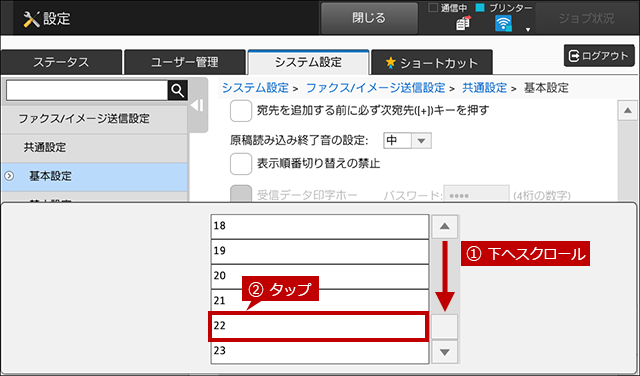Enable 表示順番切り替えの禁止 checkbox
Viewport: 640px width, 376px height.
pos(241,164)
